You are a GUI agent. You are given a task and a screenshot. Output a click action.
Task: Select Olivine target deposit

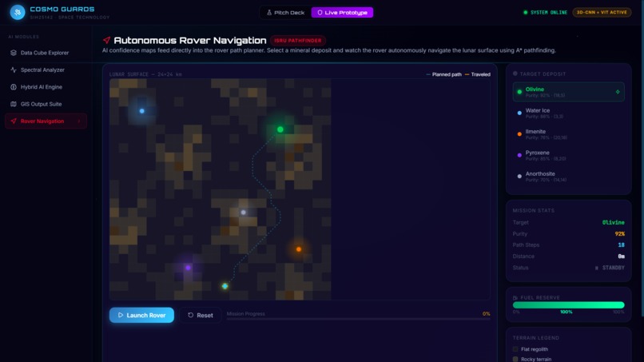click(568, 92)
